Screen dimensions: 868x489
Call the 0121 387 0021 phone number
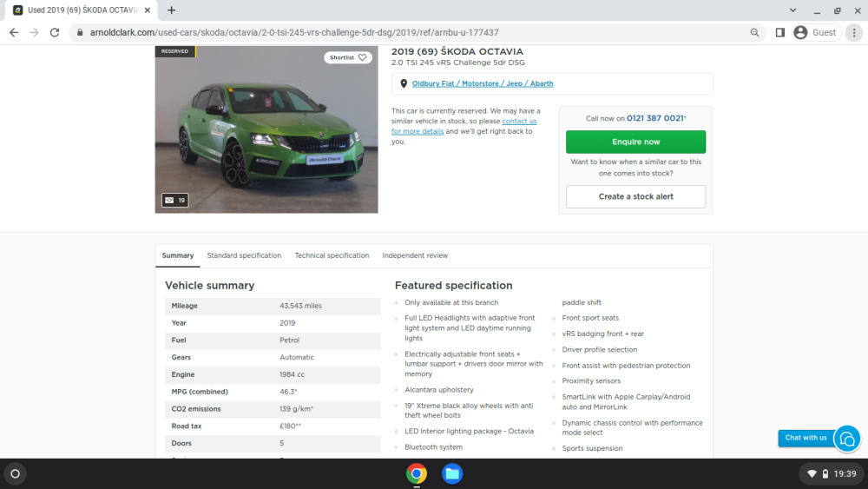tap(655, 118)
